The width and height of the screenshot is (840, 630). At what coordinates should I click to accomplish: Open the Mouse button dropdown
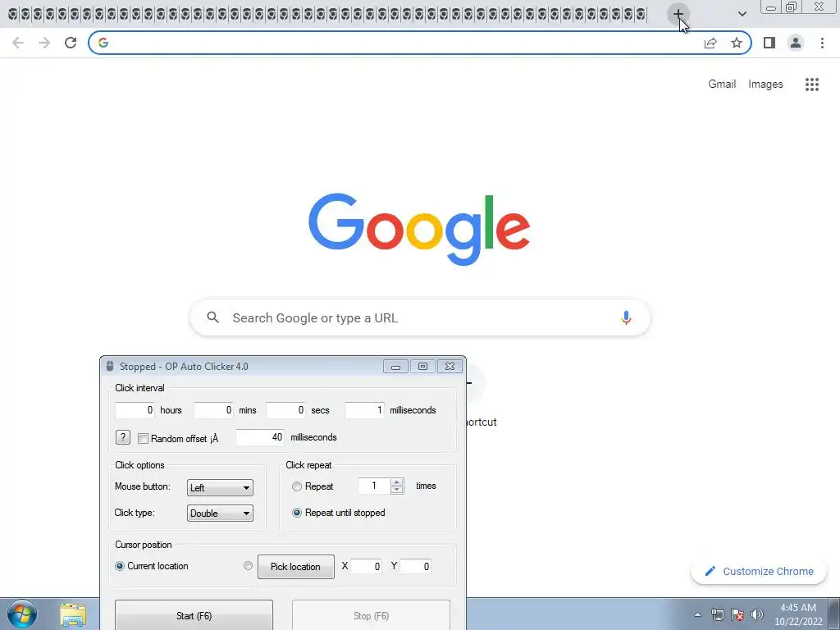(220, 487)
